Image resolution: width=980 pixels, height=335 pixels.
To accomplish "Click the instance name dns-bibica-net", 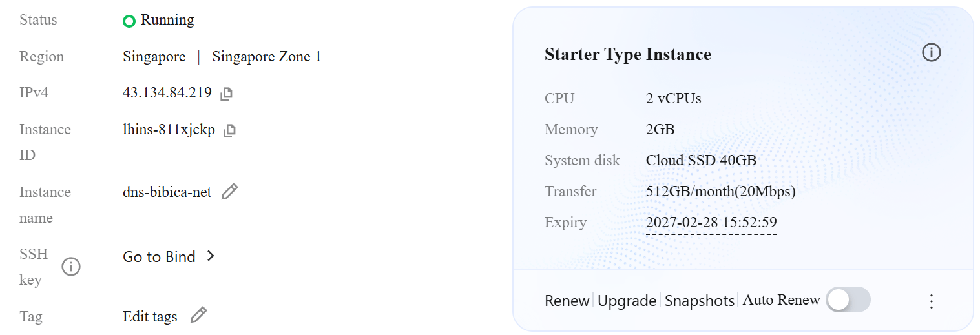I will pyautogui.click(x=167, y=192).
